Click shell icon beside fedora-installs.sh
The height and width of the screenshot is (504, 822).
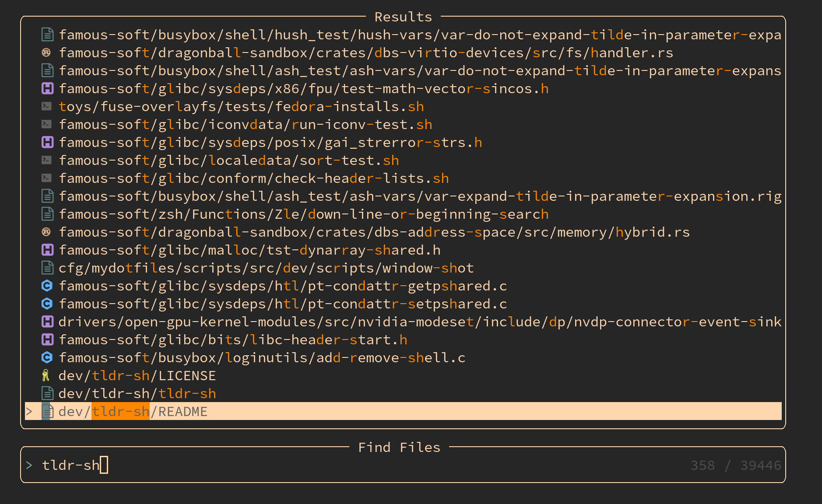click(x=46, y=106)
